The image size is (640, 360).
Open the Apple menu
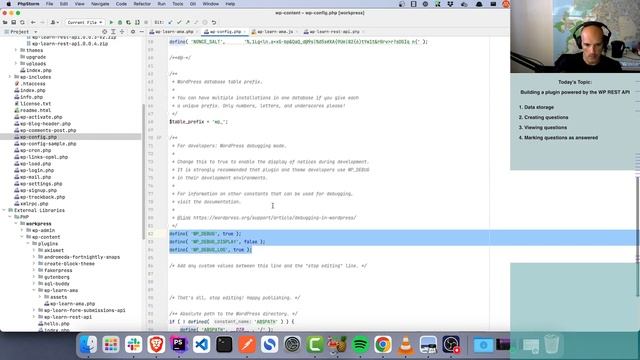pyautogui.click(x=8, y=4)
